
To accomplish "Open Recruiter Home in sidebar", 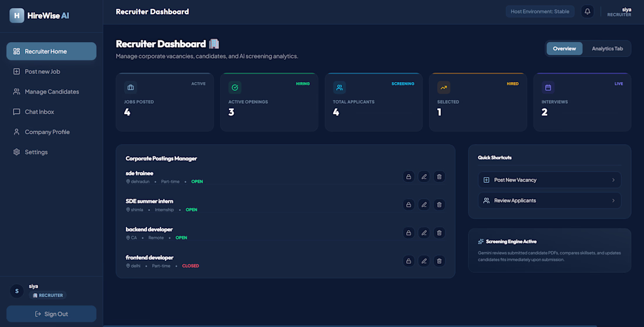I will point(52,52).
